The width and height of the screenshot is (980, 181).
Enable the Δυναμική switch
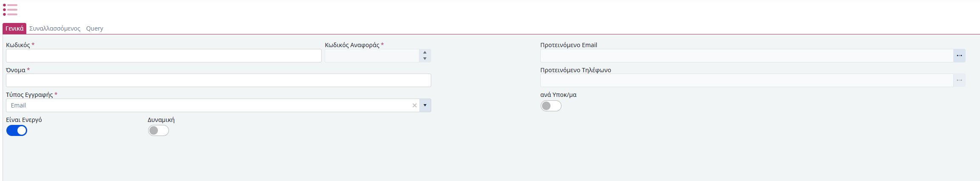(x=158, y=130)
